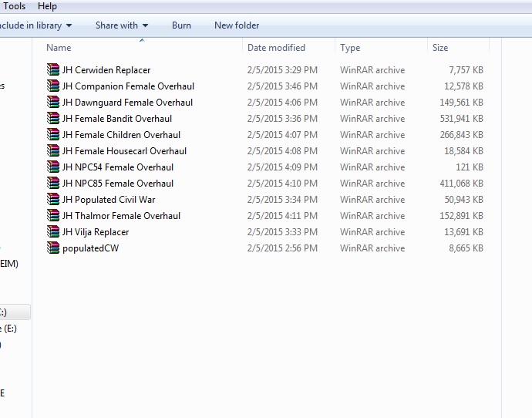
Task: Click the date 2/5/2015 3:29 PM
Action: [282, 70]
